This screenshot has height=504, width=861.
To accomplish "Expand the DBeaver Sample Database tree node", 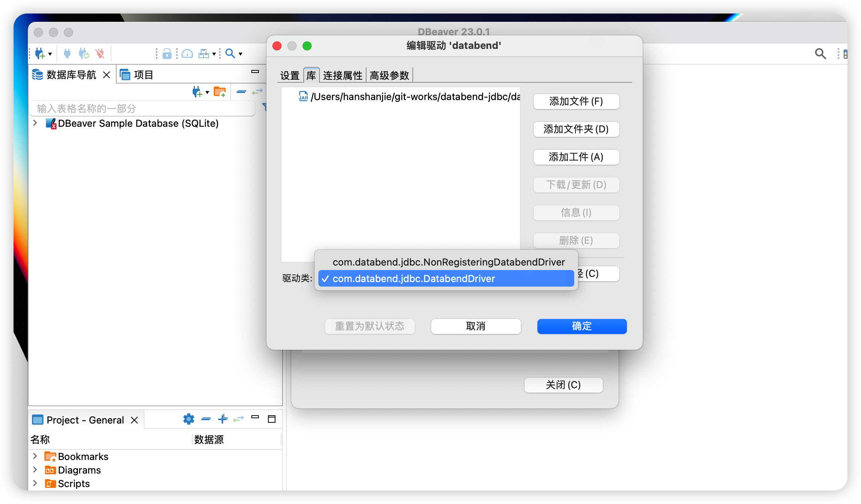I will click(x=35, y=123).
